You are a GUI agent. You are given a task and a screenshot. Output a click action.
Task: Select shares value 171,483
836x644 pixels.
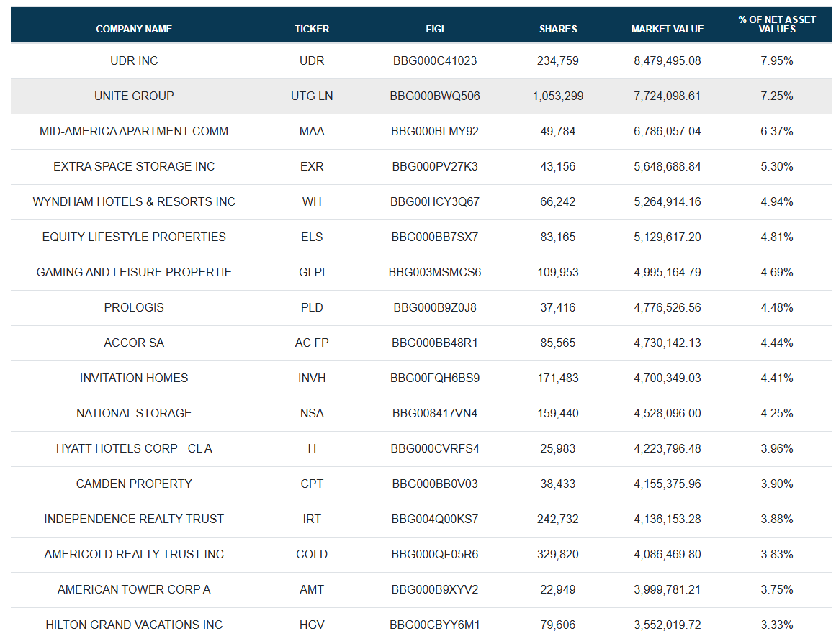click(x=557, y=378)
